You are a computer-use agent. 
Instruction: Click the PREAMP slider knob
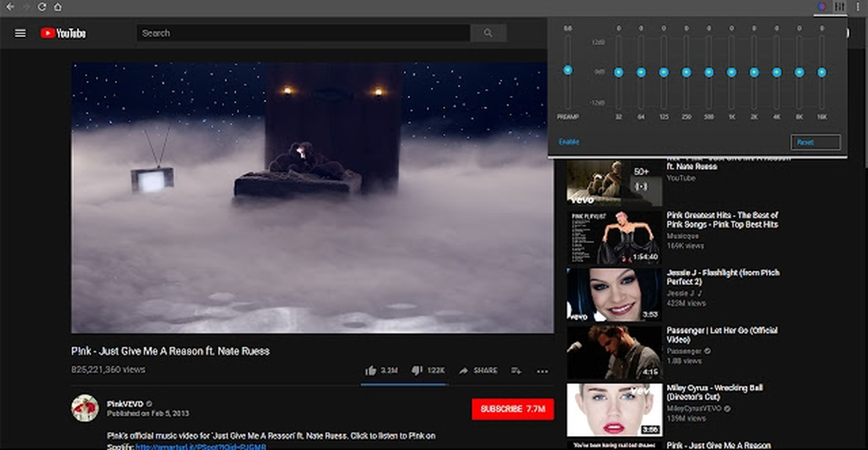tap(568, 70)
